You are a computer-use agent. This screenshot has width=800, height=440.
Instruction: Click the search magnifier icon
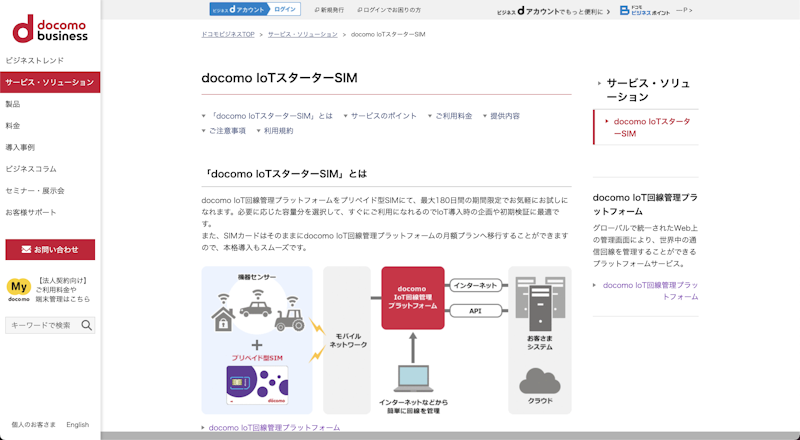(x=87, y=325)
